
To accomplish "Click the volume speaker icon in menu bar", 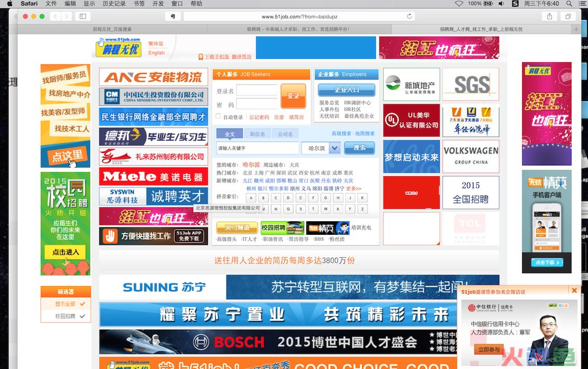I will [501, 4].
